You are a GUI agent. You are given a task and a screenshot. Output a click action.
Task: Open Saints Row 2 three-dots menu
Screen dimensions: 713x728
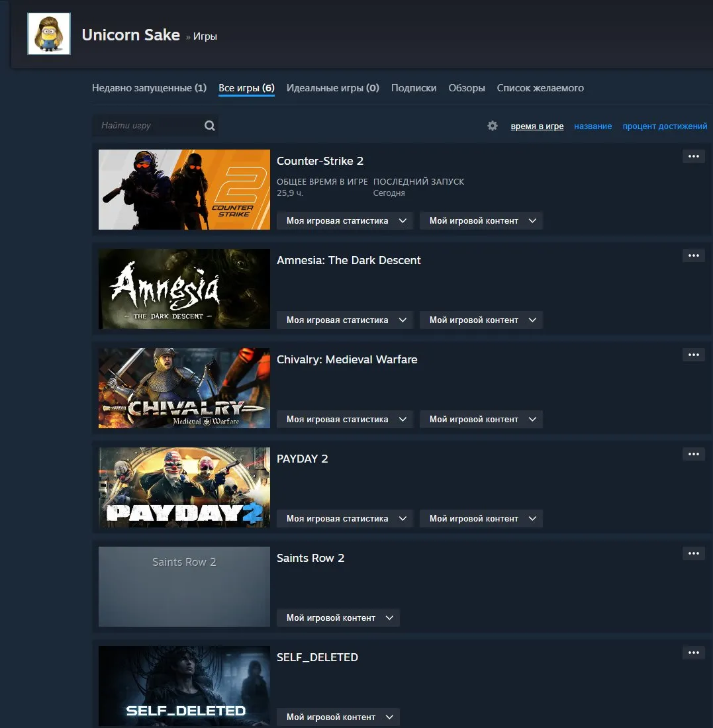[x=694, y=553]
